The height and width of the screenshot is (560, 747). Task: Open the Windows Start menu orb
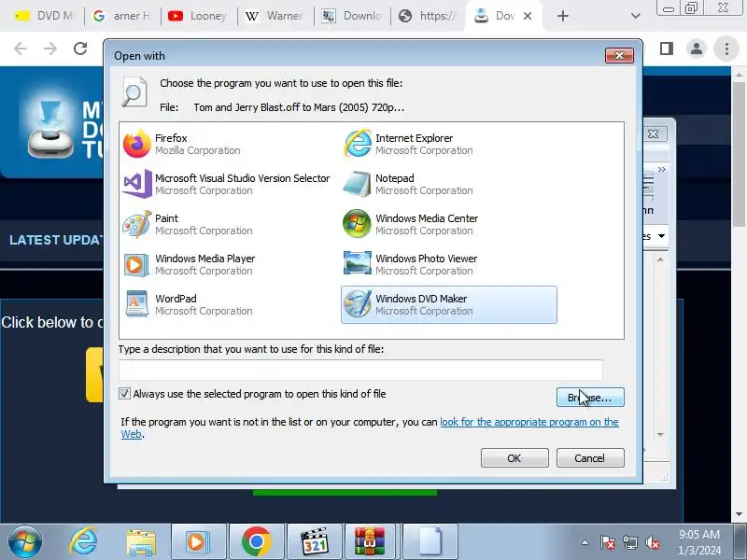pyautogui.click(x=25, y=542)
